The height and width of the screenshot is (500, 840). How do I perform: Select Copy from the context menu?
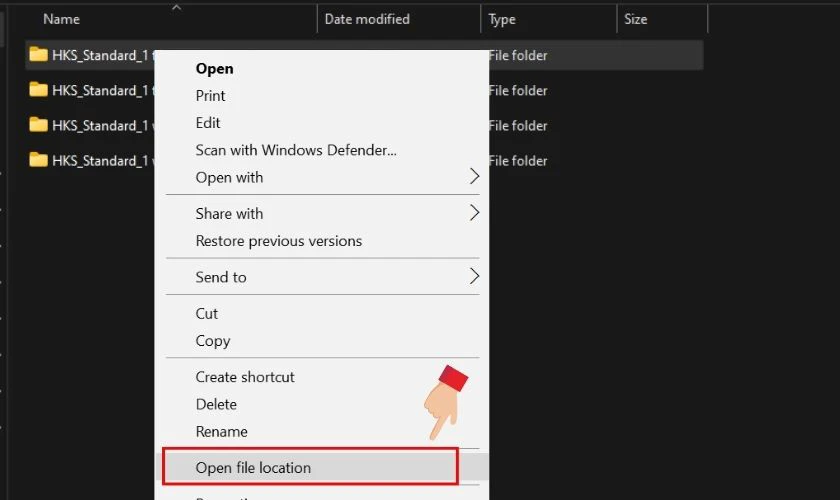pyautogui.click(x=213, y=341)
